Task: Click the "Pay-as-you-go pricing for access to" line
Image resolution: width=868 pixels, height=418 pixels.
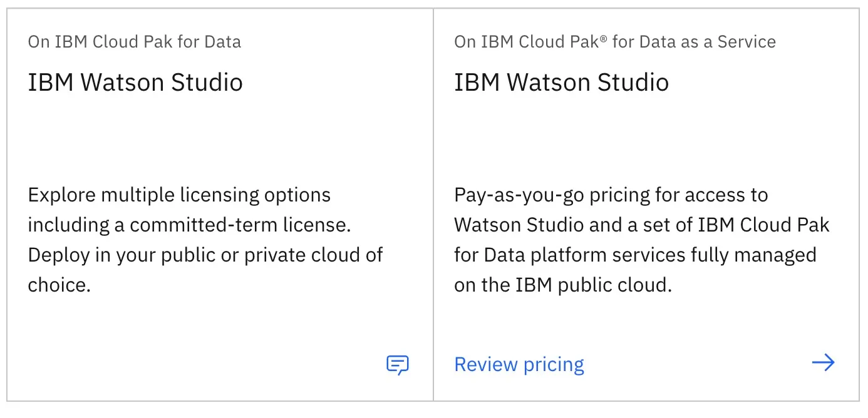Action: tap(611, 195)
